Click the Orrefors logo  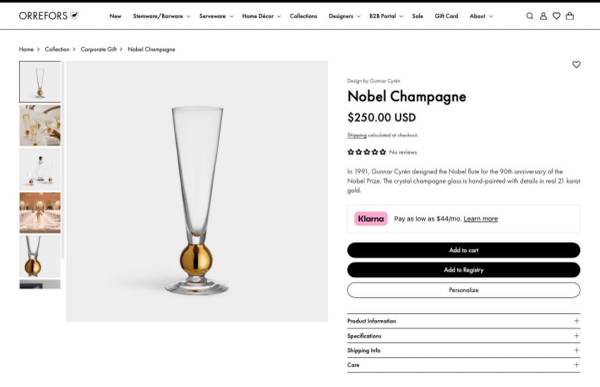(49, 16)
